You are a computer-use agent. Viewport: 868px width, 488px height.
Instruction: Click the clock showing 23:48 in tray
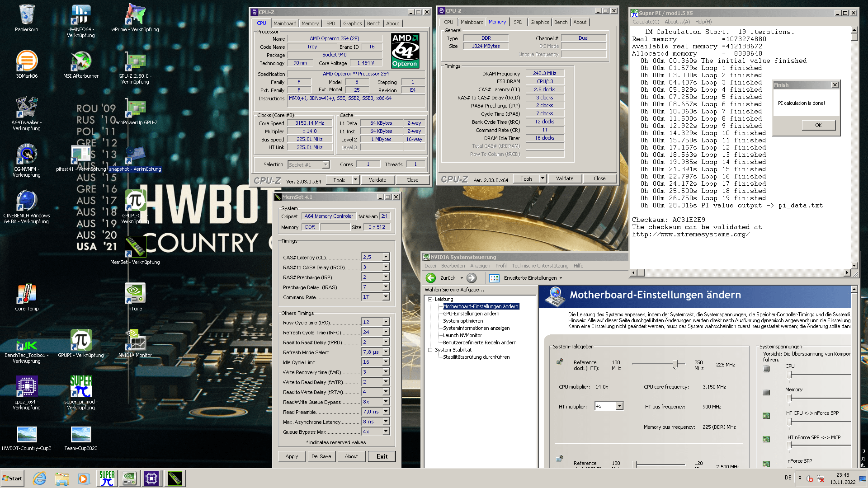pos(843,475)
